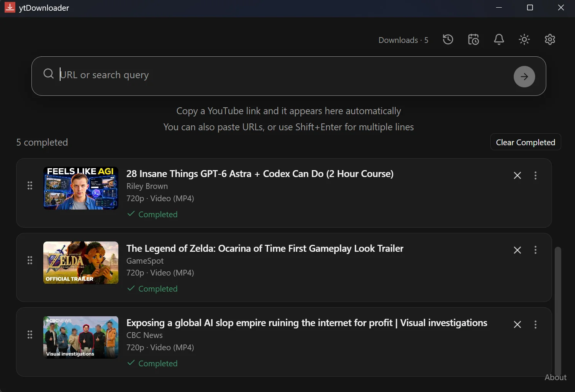This screenshot has width=575, height=392.
Task: Click the FEELS LIKE AGI thumbnail
Action: (x=81, y=188)
